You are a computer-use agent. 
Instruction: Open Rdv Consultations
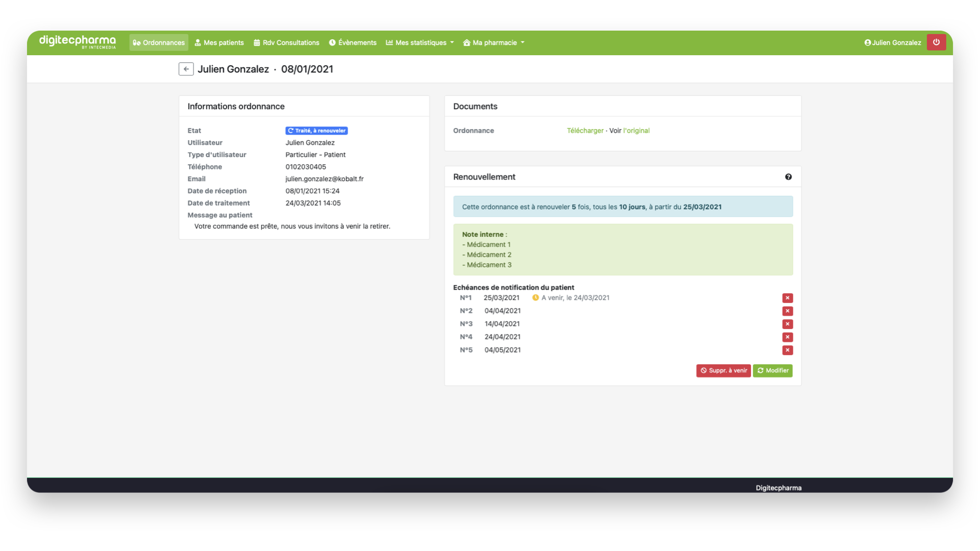pos(286,43)
